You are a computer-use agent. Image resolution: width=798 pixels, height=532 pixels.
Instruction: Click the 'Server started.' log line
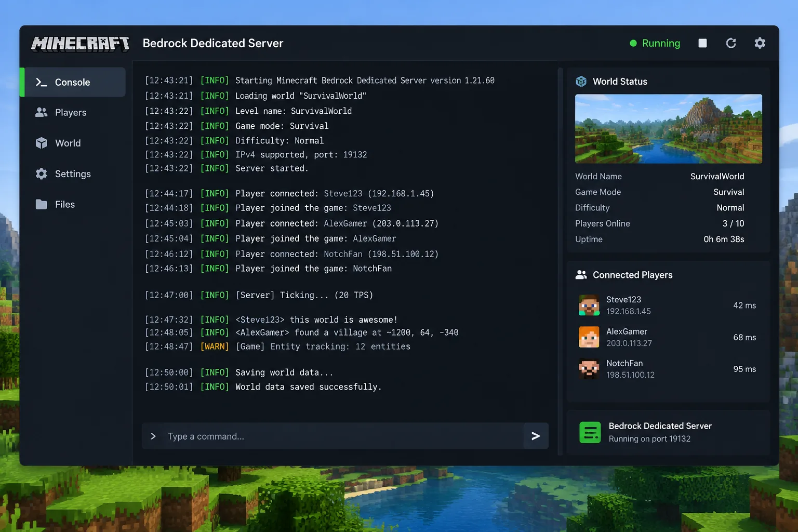tap(227, 168)
